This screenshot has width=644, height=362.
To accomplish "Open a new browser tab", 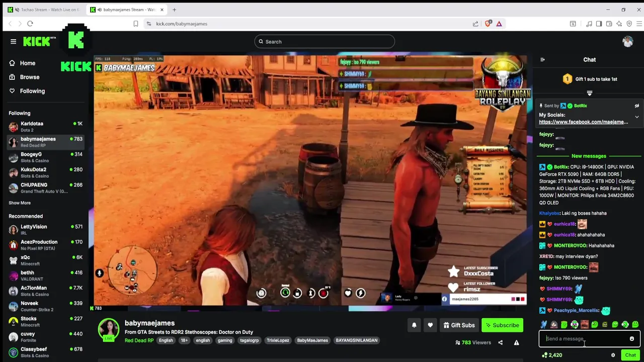I will (x=174, y=10).
